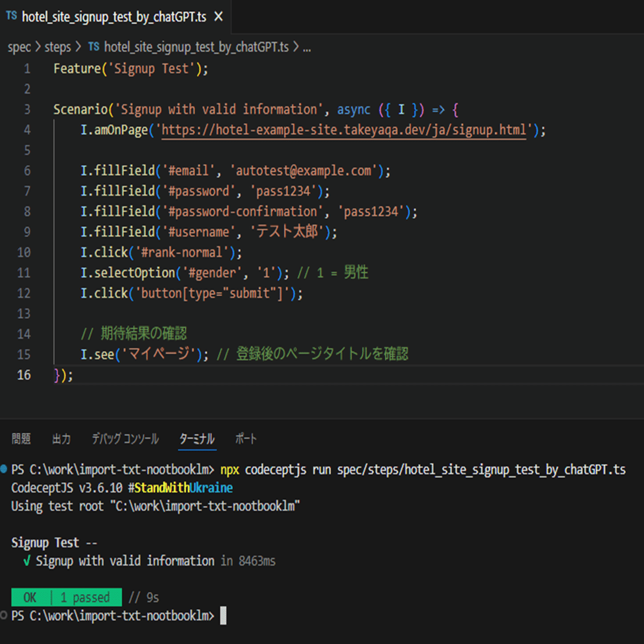Expand the breadcrumb ellipsis symbol list
The image size is (644, 644).
point(307,48)
